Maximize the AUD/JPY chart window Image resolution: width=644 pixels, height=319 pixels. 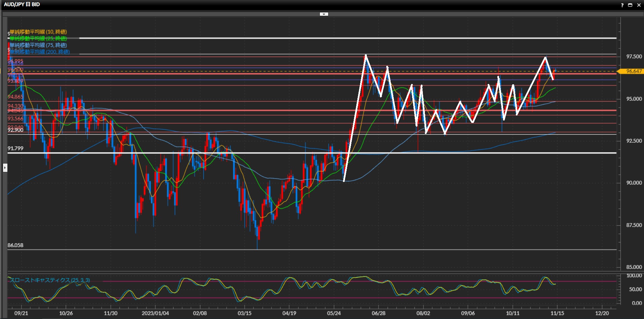pyautogui.click(x=630, y=5)
